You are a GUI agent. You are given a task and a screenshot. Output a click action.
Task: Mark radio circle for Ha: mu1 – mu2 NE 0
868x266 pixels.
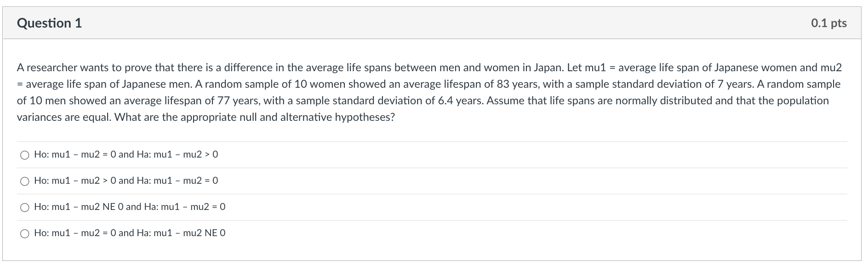tap(24, 233)
